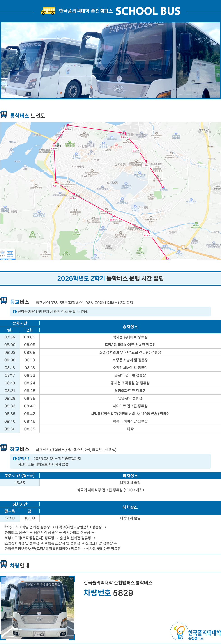221x644 pixels.
Task: Select the 08:28 time cell
Action: 10,398
